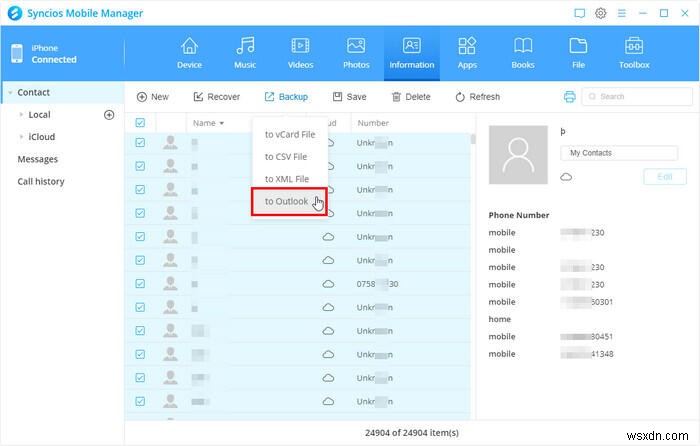Click the 'home' phone label
This screenshot has height=446, width=700.
tap(500, 319)
